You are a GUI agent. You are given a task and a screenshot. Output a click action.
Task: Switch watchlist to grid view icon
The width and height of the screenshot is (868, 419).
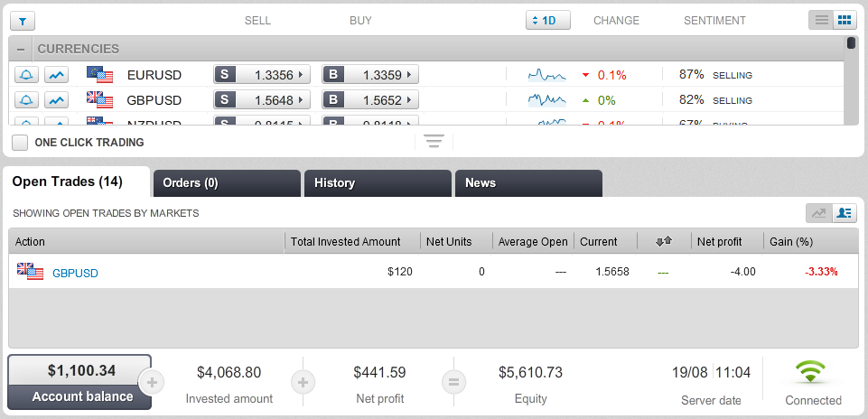[845, 21]
